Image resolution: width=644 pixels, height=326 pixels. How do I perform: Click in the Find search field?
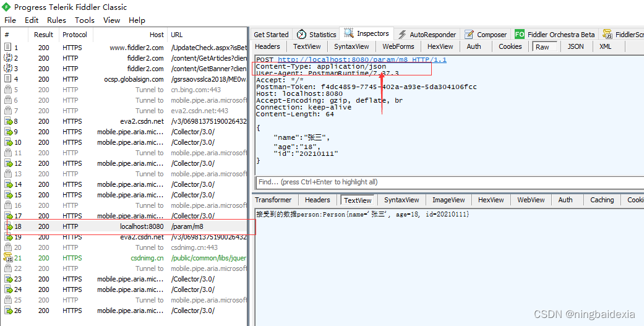coord(450,182)
